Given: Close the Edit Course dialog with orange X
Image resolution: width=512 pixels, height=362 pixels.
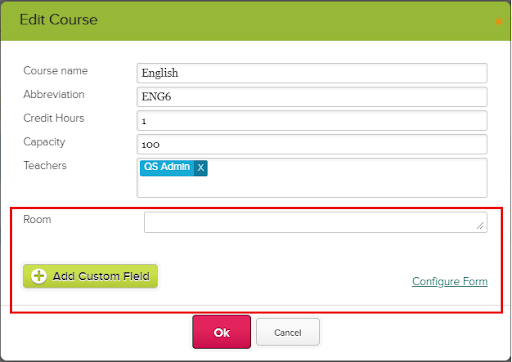Looking at the screenshot, I should [x=499, y=22].
